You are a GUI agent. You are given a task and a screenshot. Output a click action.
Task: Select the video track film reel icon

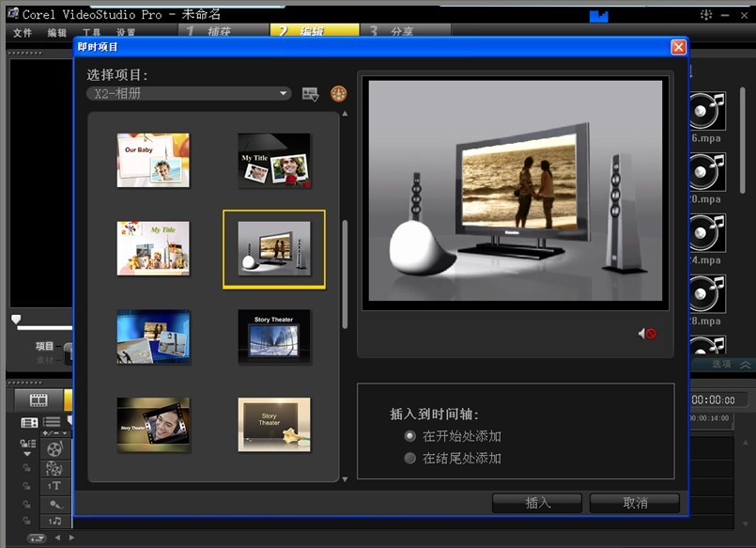pyautogui.click(x=55, y=449)
